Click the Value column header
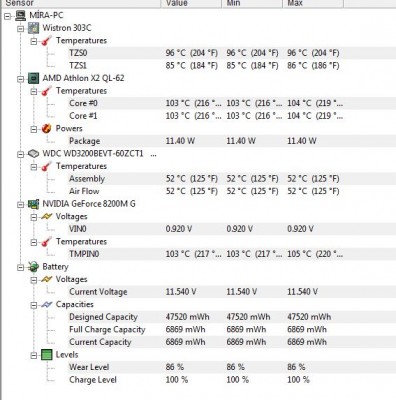 [191, 3]
